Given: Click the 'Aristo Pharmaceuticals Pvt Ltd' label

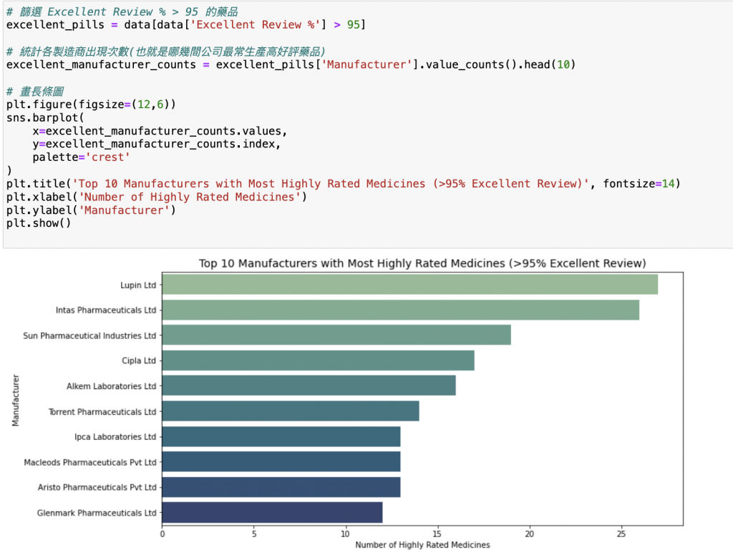Looking at the screenshot, I should [x=97, y=487].
